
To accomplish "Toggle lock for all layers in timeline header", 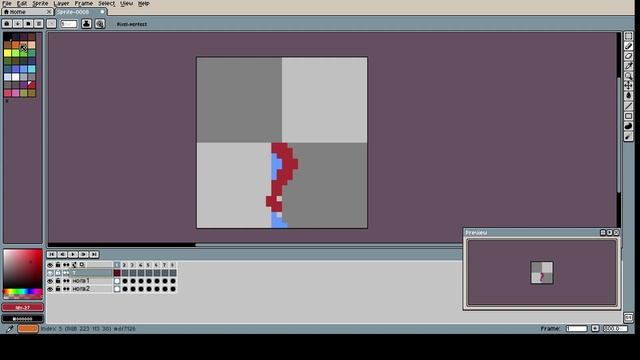I will click(x=58, y=265).
